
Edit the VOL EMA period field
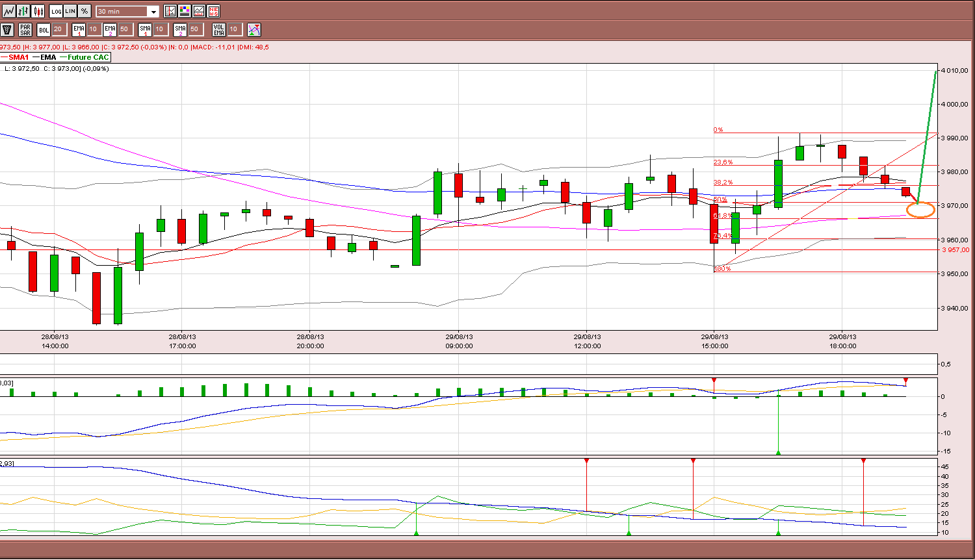pyautogui.click(x=234, y=29)
